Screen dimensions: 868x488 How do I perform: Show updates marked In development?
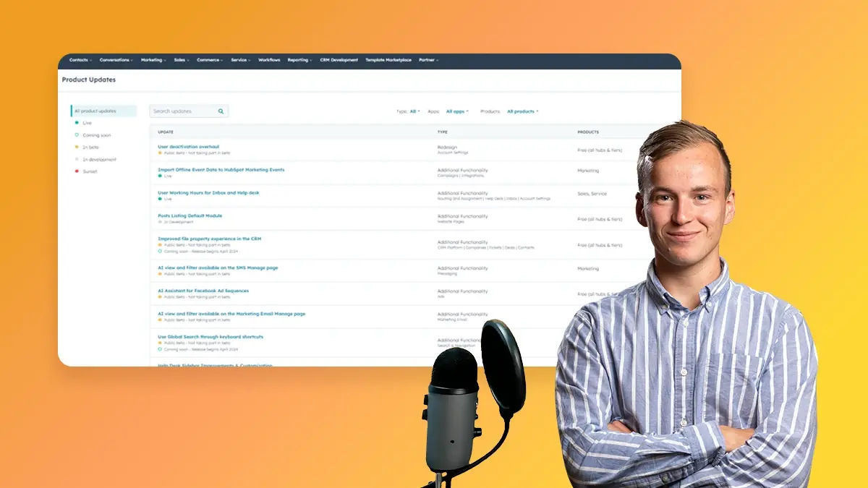[99, 159]
